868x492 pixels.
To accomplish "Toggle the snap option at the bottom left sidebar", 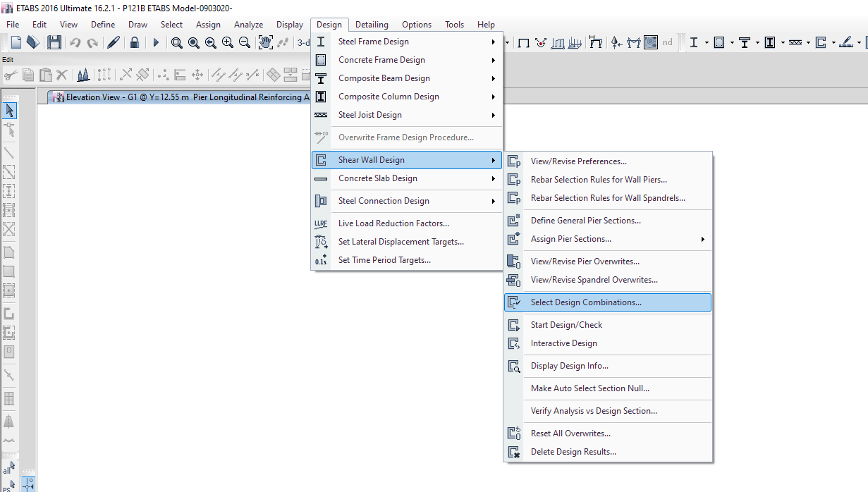I will coord(29,484).
